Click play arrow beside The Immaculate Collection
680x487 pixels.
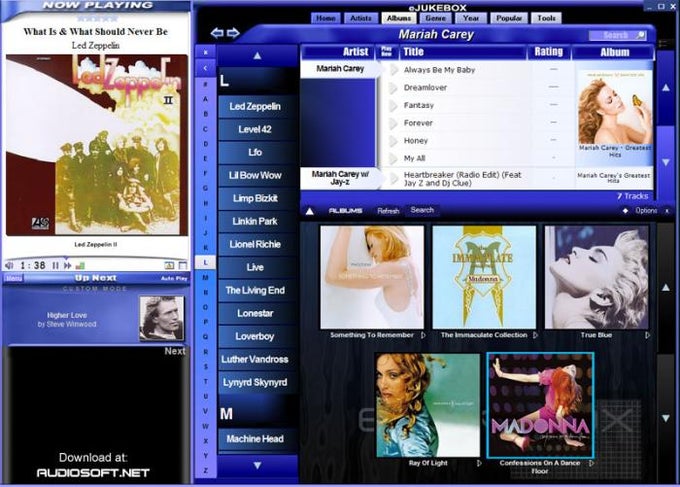click(536, 335)
